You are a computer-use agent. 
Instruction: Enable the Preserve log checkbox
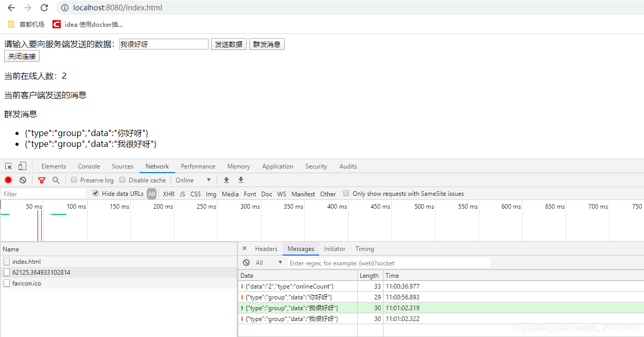pyautogui.click(x=74, y=180)
